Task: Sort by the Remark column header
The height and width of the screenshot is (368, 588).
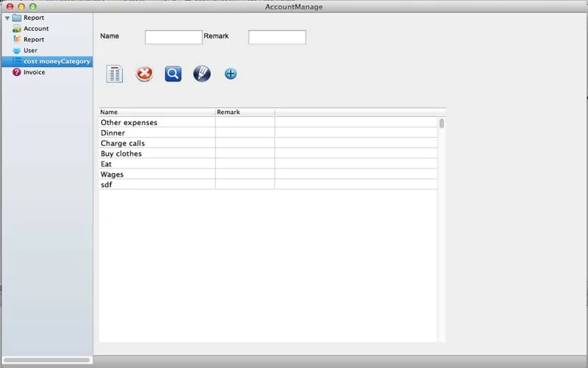Action: click(x=245, y=112)
